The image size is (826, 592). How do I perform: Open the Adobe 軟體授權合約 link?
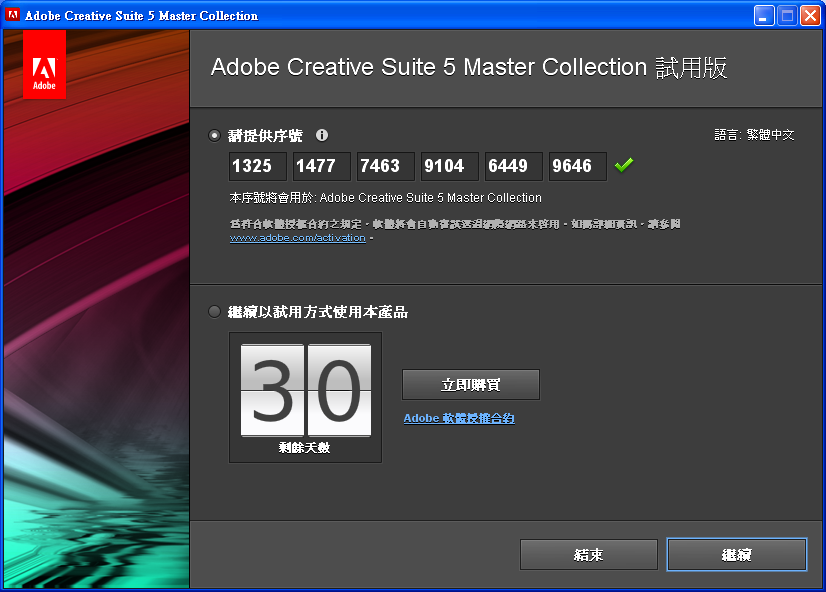[459, 418]
